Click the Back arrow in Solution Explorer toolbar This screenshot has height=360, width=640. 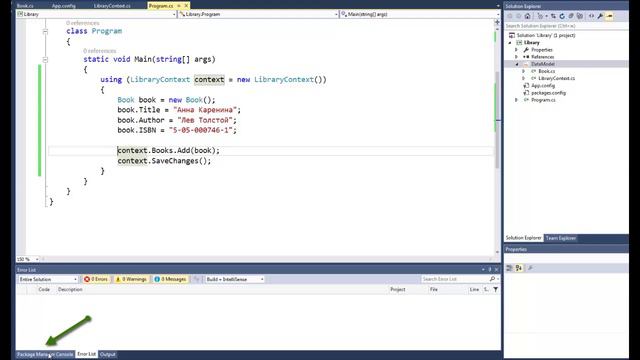point(510,16)
